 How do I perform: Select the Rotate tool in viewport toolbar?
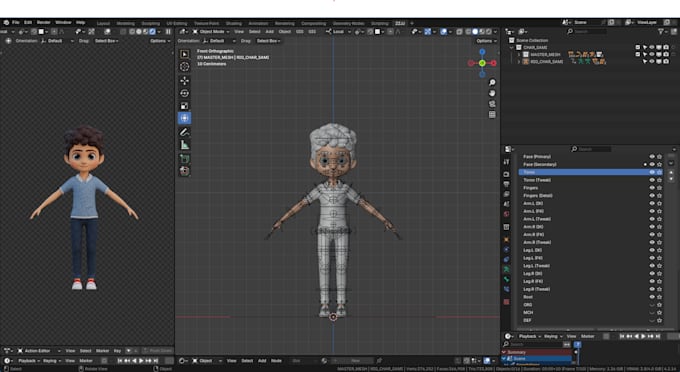click(x=184, y=93)
